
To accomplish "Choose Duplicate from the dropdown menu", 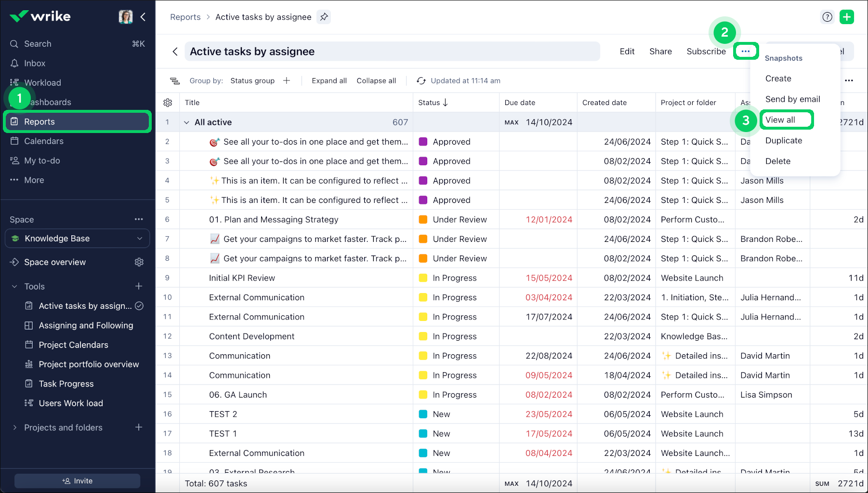I will click(783, 141).
